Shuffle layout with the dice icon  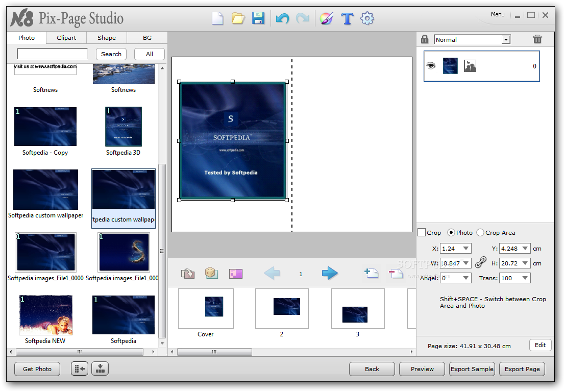point(211,273)
